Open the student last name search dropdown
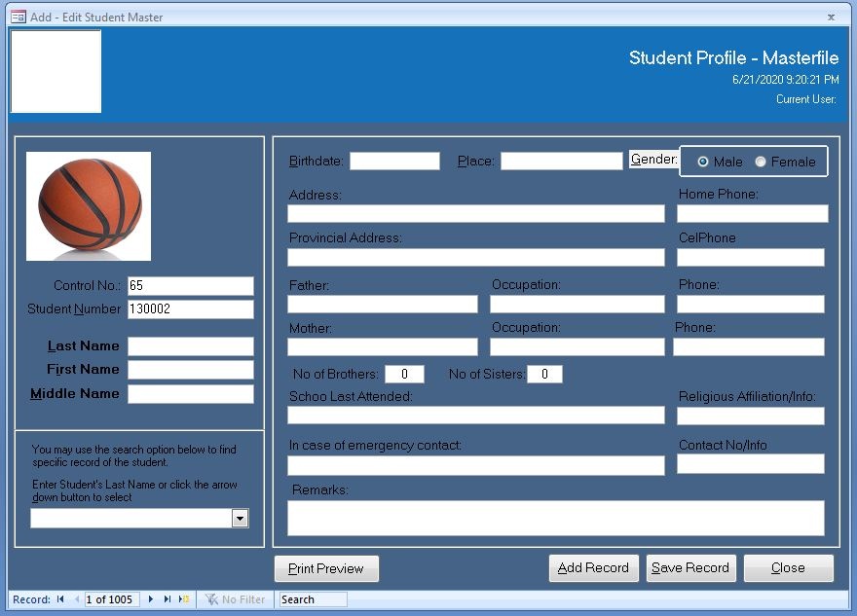 coord(240,519)
